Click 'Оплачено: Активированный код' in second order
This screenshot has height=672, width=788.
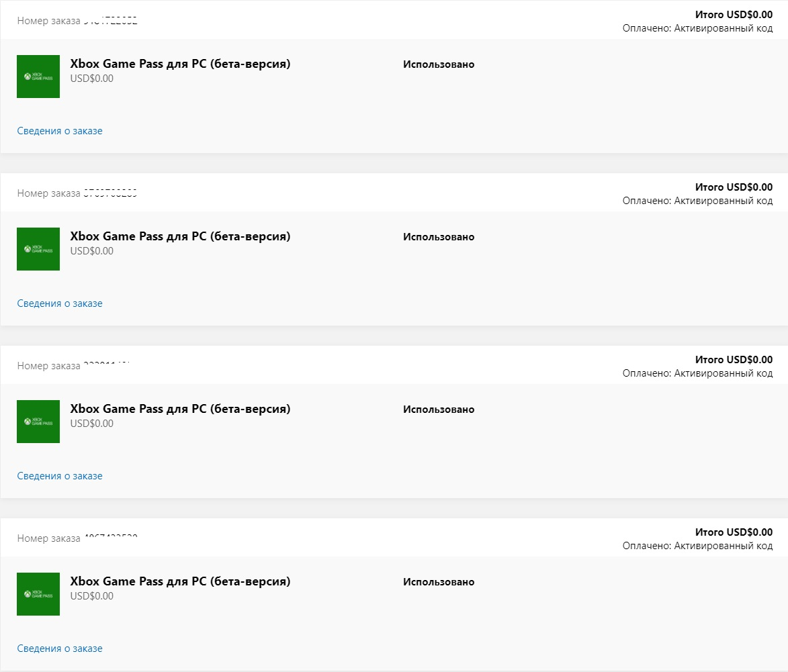tap(697, 201)
